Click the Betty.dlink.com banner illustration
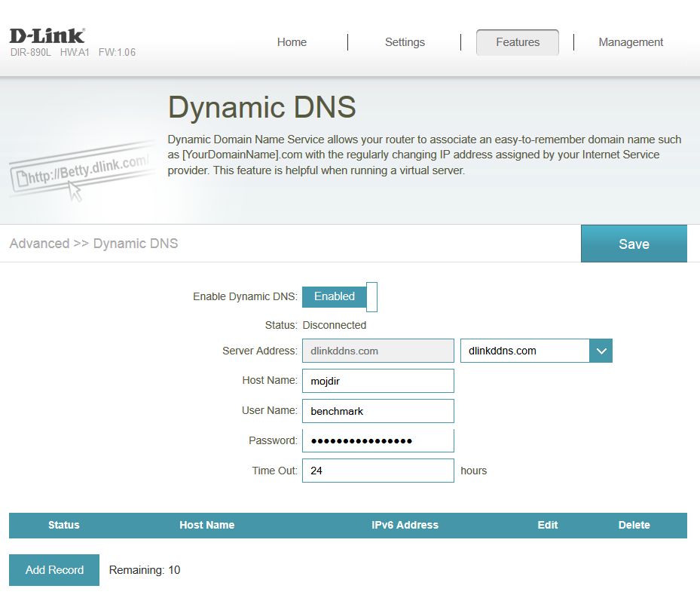 [x=83, y=172]
